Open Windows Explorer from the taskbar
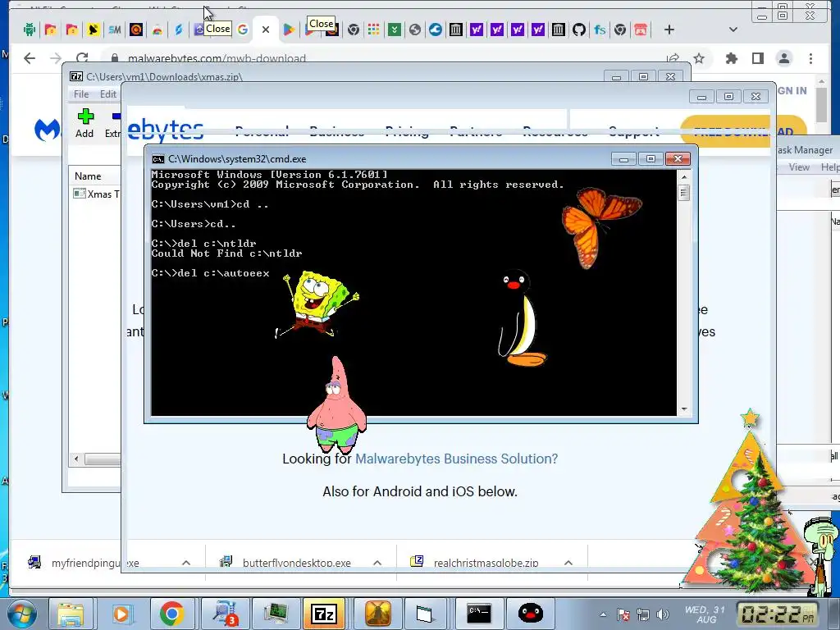This screenshot has width=840, height=630. click(71, 614)
